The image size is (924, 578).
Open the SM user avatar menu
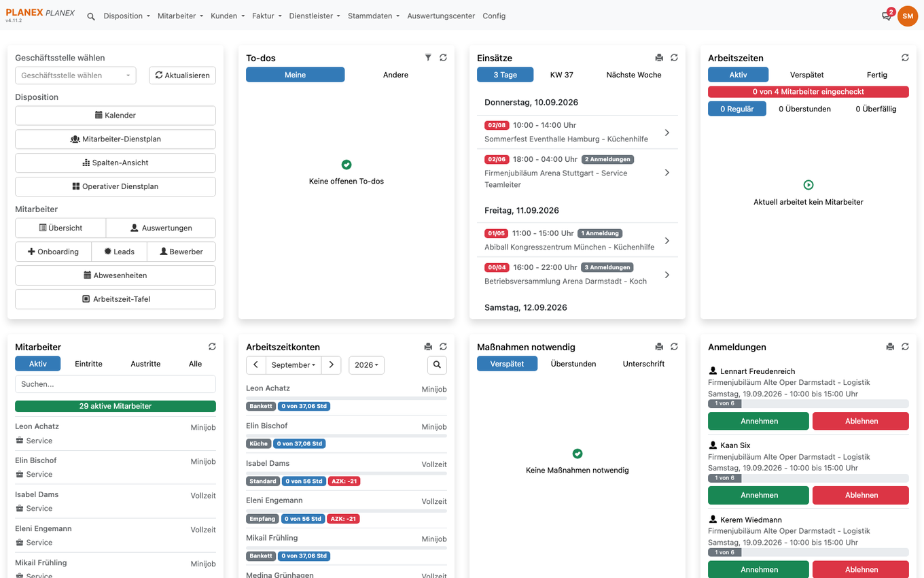point(908,16)
